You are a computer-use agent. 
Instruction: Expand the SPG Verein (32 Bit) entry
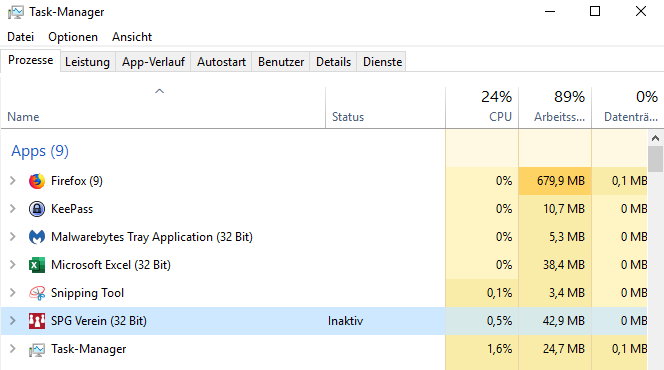coord(13,320)
